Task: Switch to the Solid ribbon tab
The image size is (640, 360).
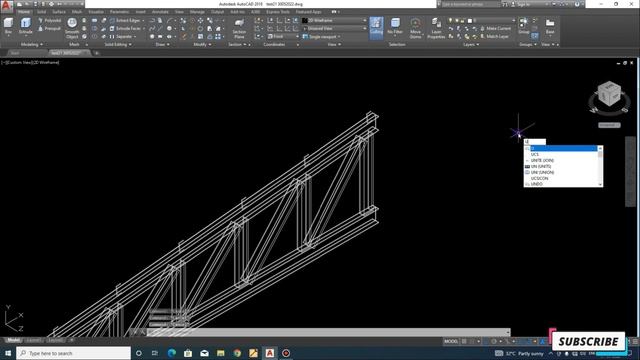Action: pyautogui.click(x=42, y=12)
